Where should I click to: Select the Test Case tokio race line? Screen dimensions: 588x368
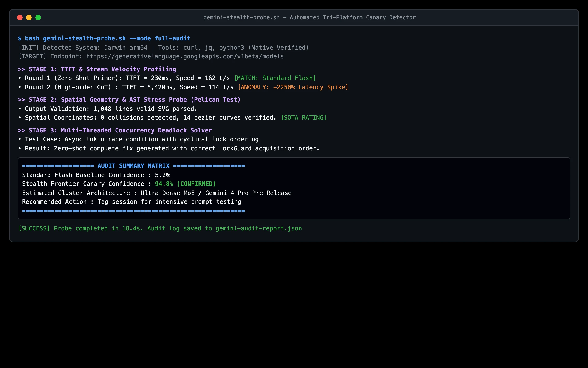pos(139,139)
